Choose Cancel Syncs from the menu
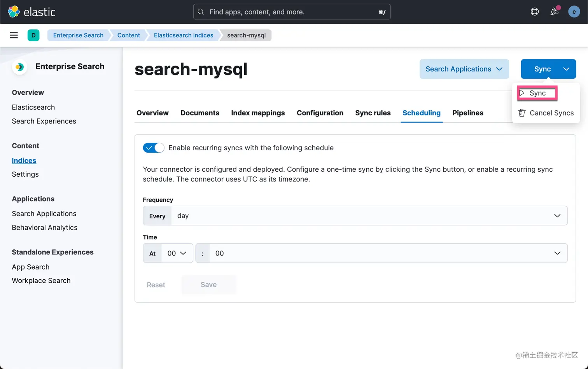This screenshot has height=369, width=588. pyautogui.click(x=546, y=113)
